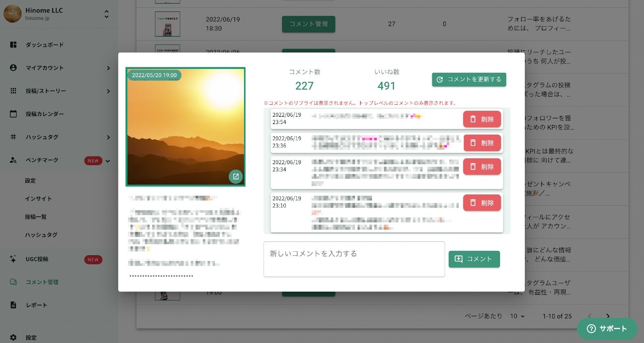Image resolution: width=644 pixels, height=343 pixels.
Task: Click the green コメント submit button
Action: pos(474,259)
